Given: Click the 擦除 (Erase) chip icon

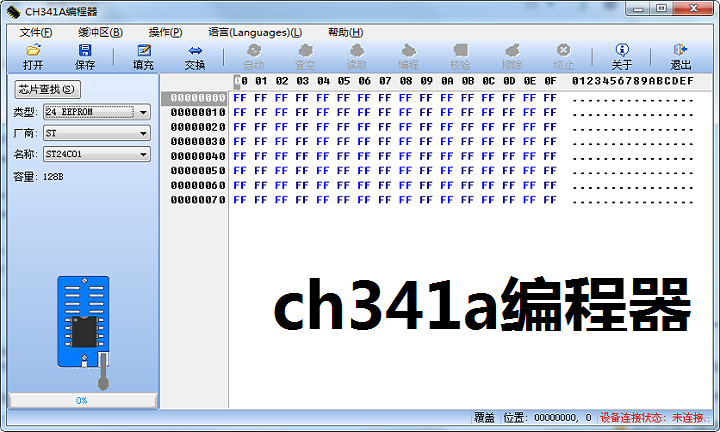Looking at the screenshot, I should 512,50.
